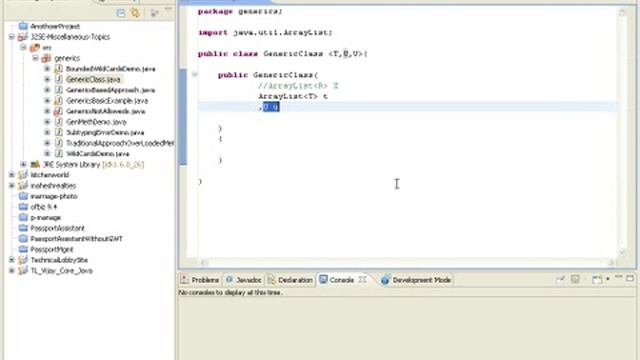Click the Open Console icon

point(597,280)
